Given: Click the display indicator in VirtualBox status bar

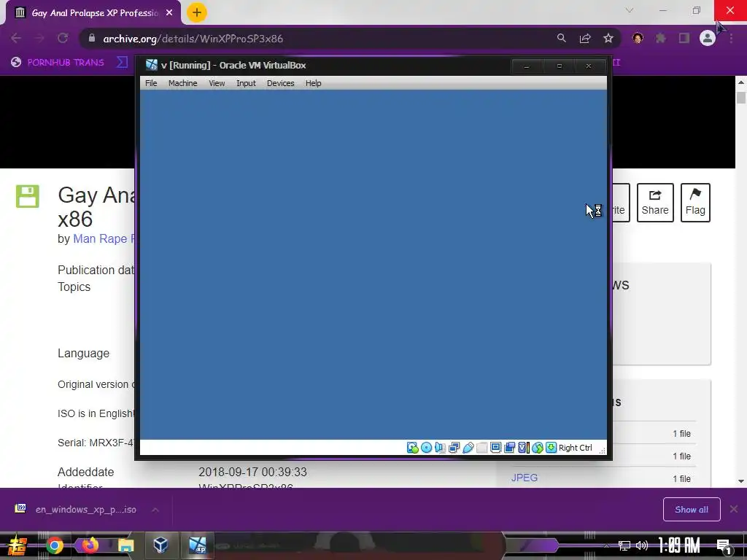Looking at the screenshot, I should click(495, 448).
